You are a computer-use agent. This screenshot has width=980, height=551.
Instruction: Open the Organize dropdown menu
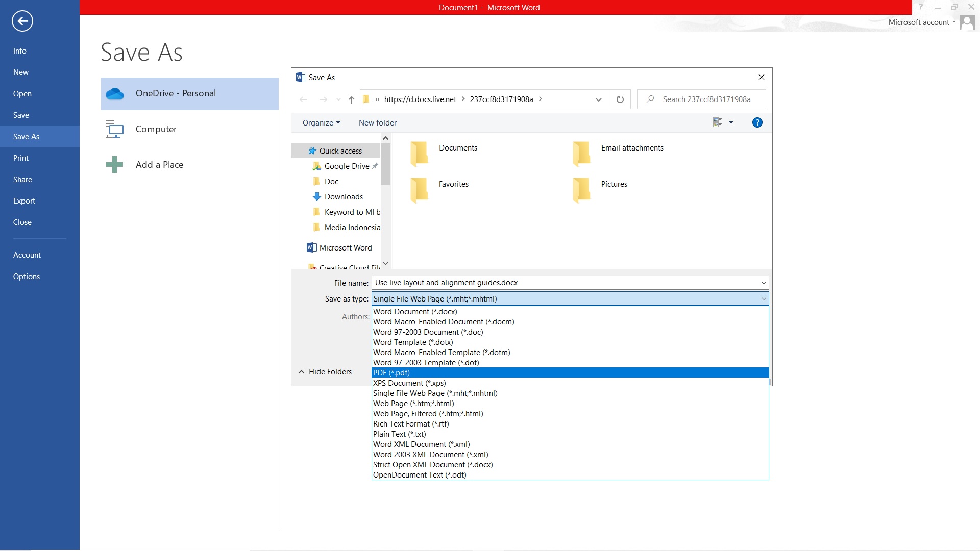click(321, 123)
